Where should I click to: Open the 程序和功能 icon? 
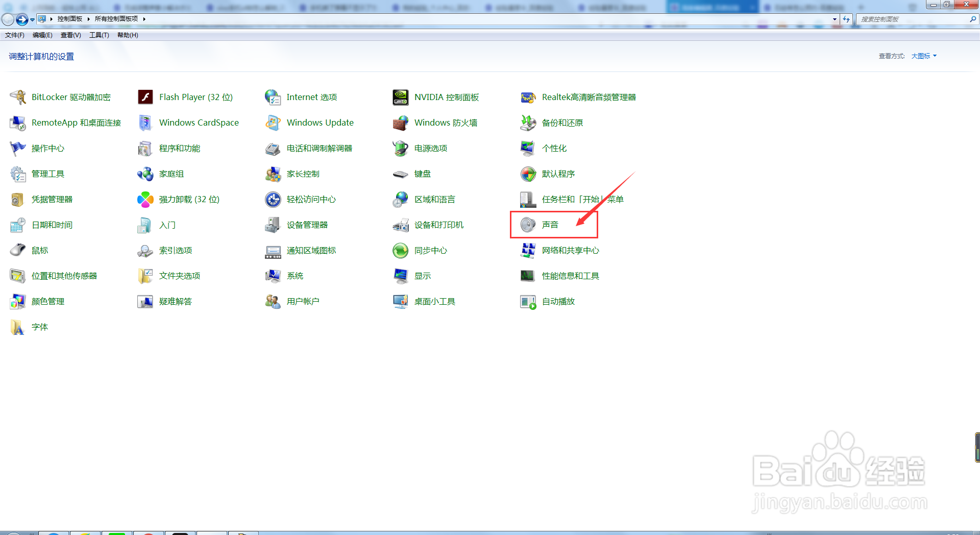click(145, 148)
